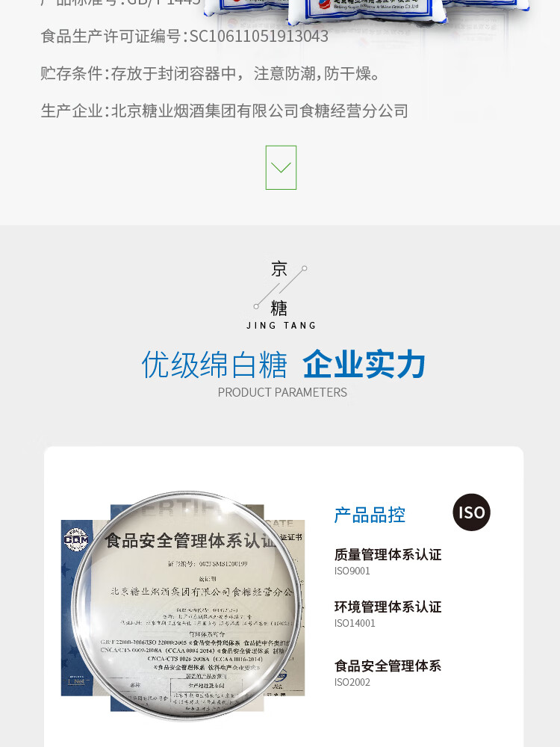Click the green down-chevron expand box
Viewport: 560px width, 747px height.
tap(281, 167)
